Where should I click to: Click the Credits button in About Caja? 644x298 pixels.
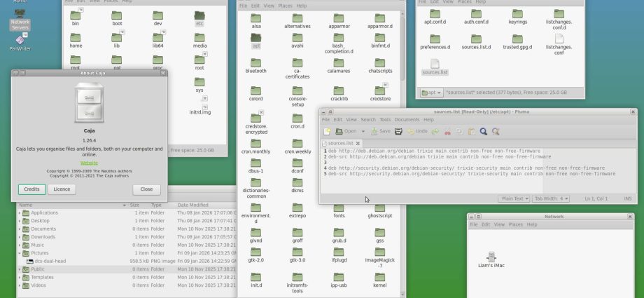(x=31, y=189)
